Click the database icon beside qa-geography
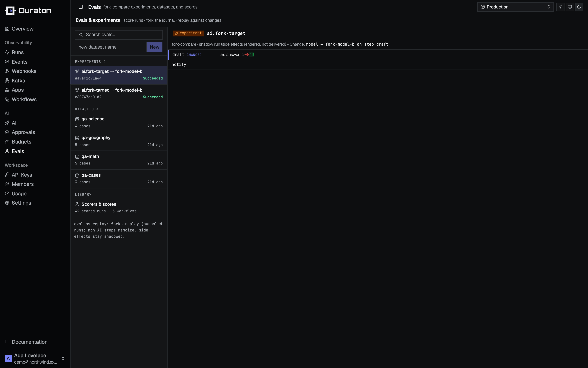This screenshot has width=588, height=368. click(x=77, y=138)
